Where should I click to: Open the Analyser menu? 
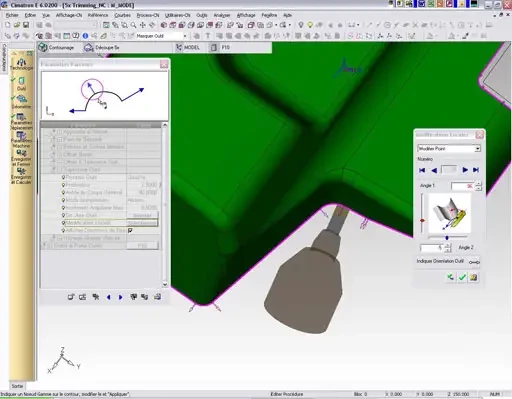[x=222, y=15]
